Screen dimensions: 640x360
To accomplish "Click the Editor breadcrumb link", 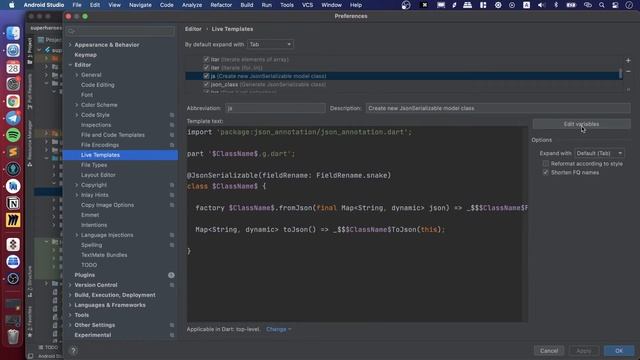I will (x=193, y=29).
